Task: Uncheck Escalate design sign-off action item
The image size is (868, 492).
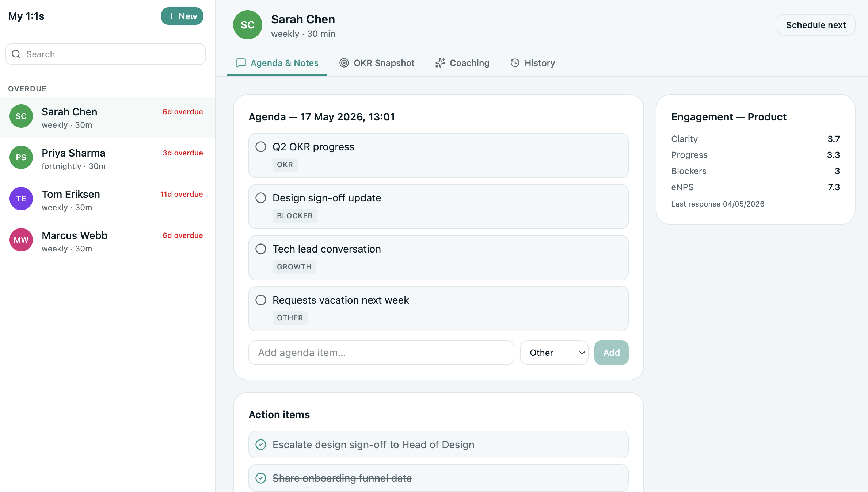Action: click(x=261, y=445)
